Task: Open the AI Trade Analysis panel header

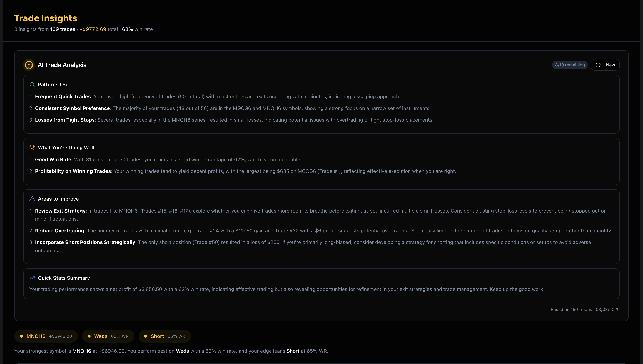Action: point(62,65)
